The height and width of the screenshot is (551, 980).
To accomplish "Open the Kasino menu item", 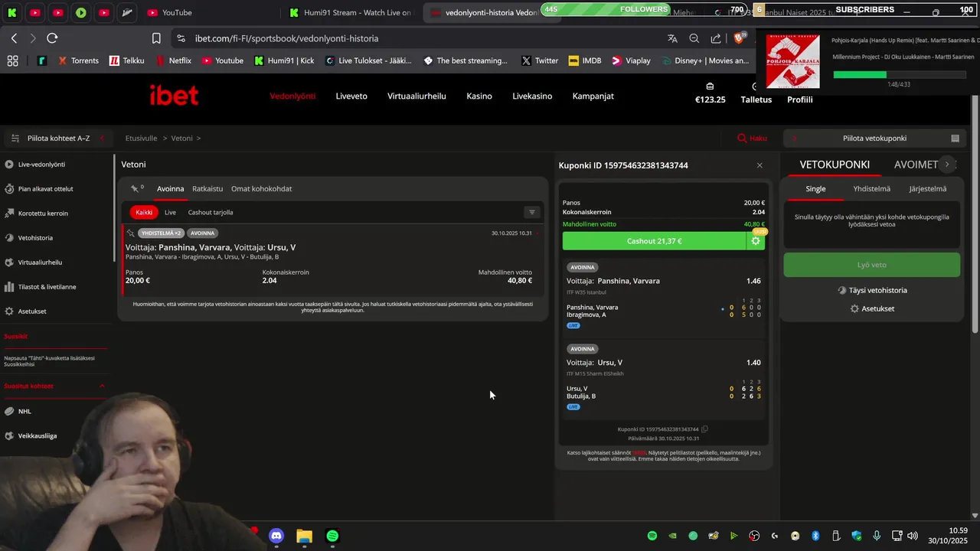I will click(479, 96).
